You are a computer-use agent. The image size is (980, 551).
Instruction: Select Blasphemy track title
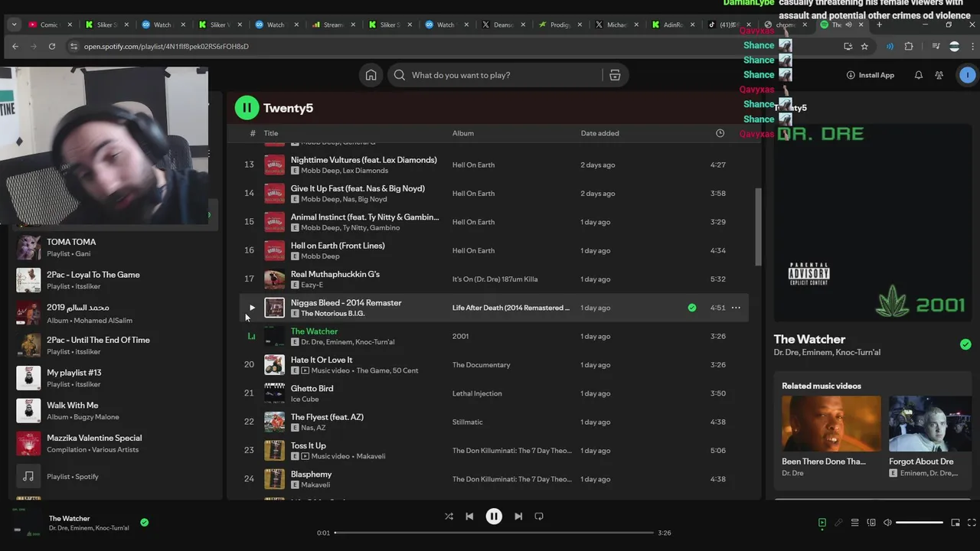click(311, 474)
